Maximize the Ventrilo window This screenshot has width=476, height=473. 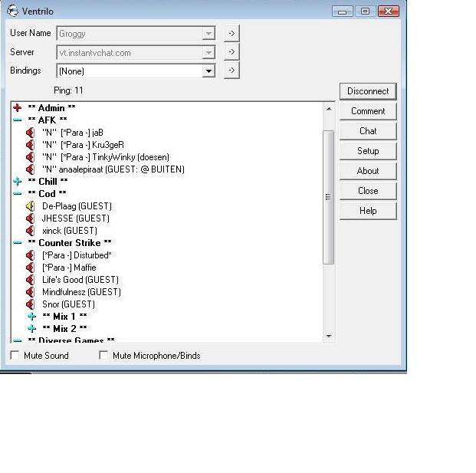(365, 11)
